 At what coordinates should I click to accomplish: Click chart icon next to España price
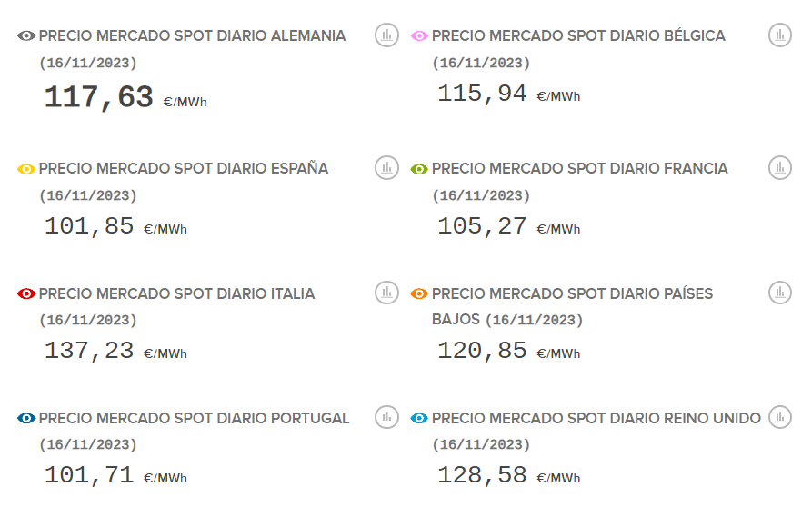click(386, 167)
